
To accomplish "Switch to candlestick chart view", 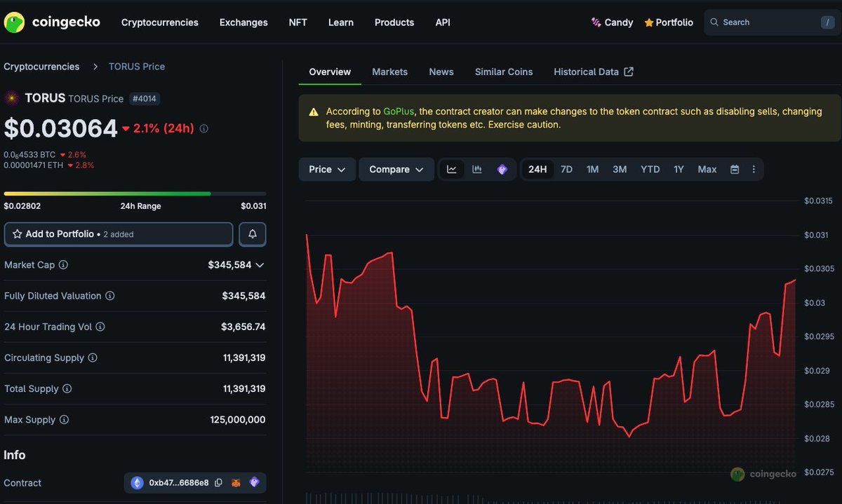I will click(x=477, y=170).
